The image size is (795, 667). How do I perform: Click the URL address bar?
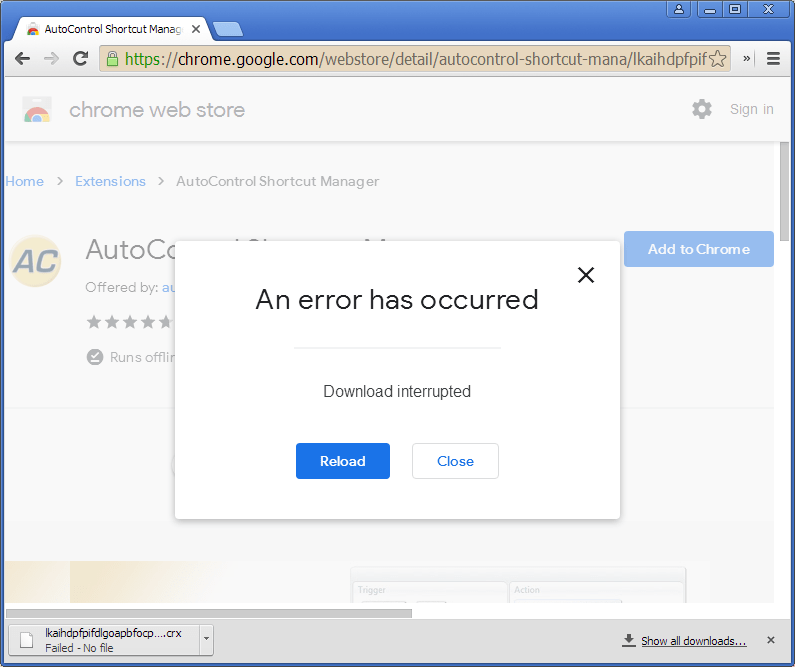click(415, 59)
